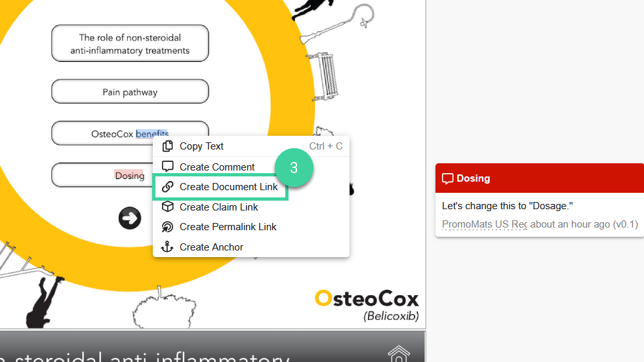Click the anchor icon in menu
This screenshot has width=644, height=362.
click(x=167, y=247)
